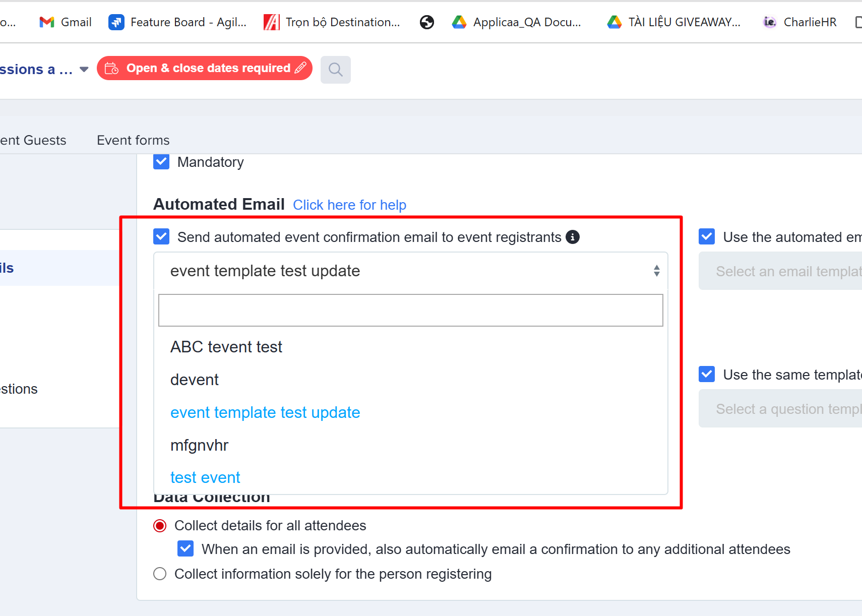Open the CharlieHR bookmark
The width and height of the screenshot is (862, 616).
pyautogui.click(x=799, y=22)
